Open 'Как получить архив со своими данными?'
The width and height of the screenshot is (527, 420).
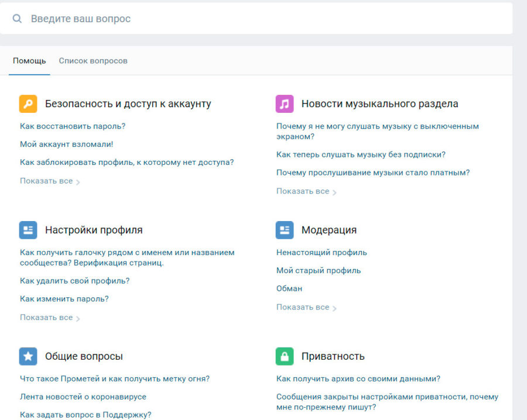tap(358, 378)
